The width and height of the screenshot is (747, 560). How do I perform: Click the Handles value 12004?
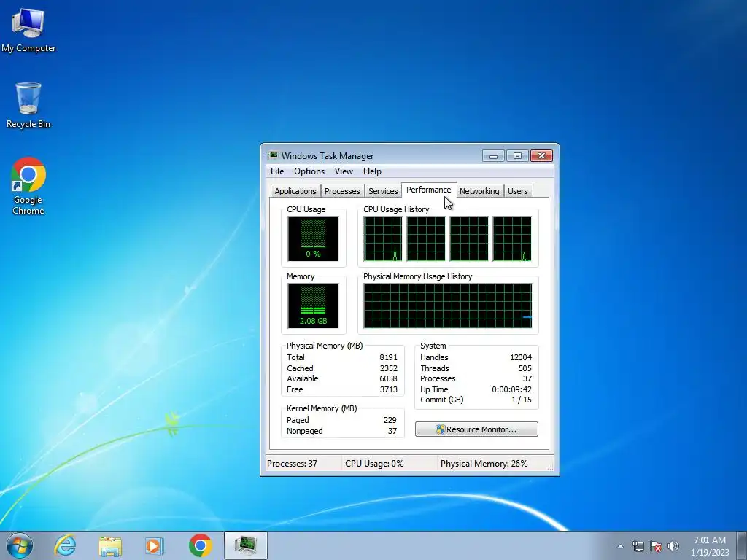click(521, 357)
